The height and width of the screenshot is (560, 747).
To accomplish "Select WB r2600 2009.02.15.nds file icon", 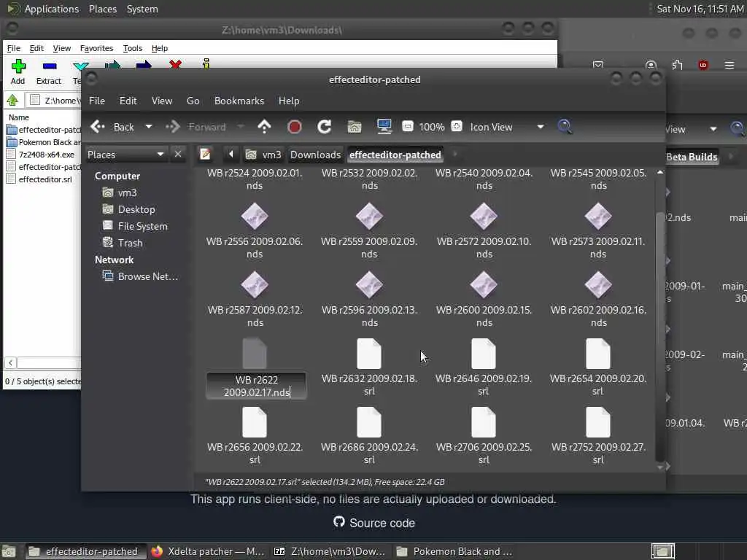I will pyautogui.click(x=484, y=285).
